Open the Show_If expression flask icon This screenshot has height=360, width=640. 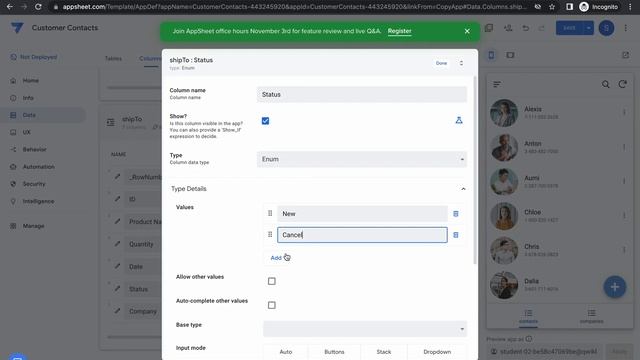(x=459, y=120)
